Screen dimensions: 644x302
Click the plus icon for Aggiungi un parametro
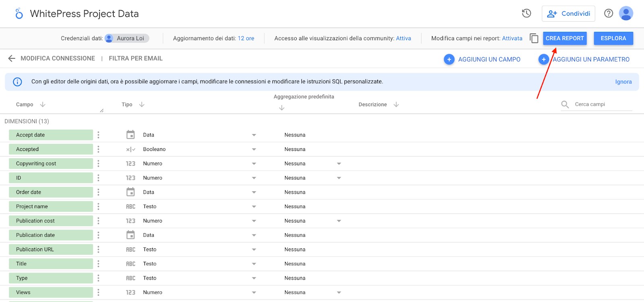coord(544,59)
